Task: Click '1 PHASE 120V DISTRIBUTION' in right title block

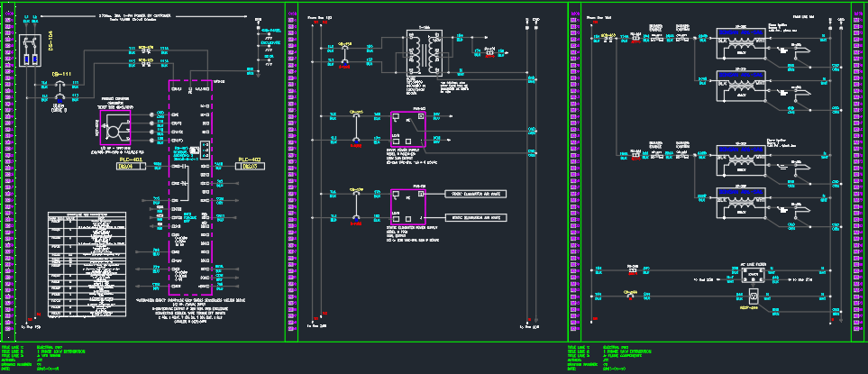Action: 627,351
